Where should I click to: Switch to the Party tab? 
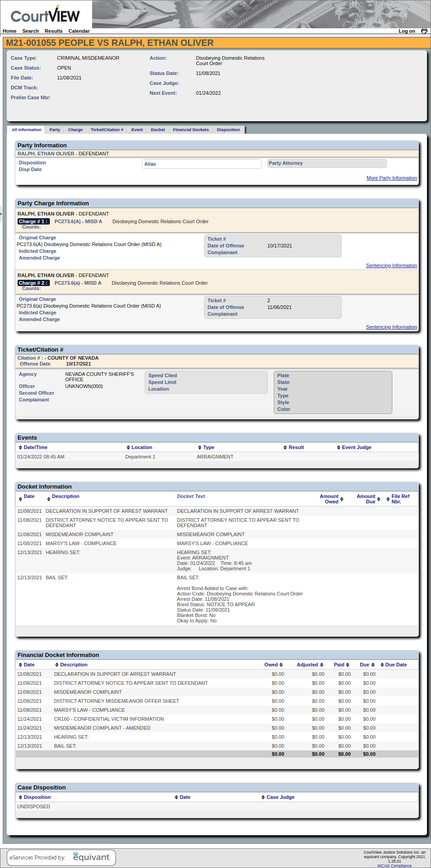pyautogui.click(x=55, y=130)
